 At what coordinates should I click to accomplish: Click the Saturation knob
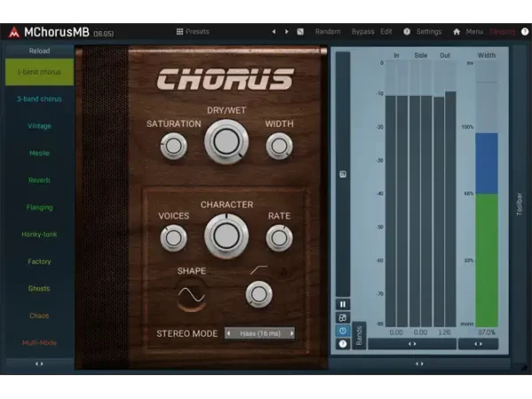click(x=174, y=146)
